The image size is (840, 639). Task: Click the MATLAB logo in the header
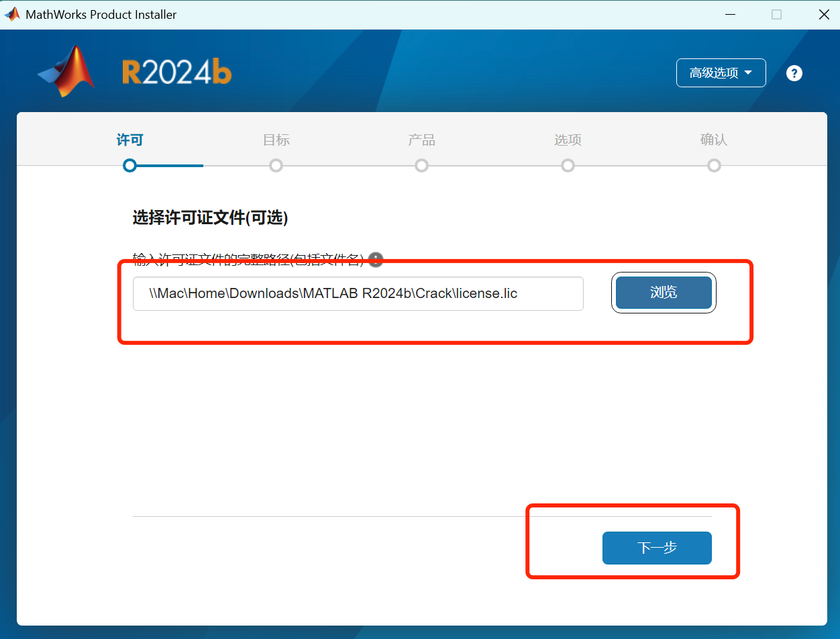(x=66, y=71)
